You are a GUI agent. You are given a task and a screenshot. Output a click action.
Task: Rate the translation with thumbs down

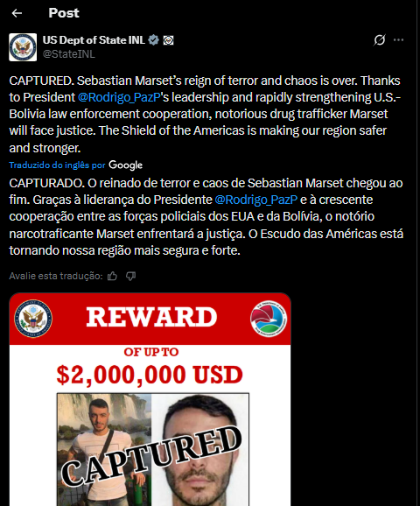(x=130, y=277)
